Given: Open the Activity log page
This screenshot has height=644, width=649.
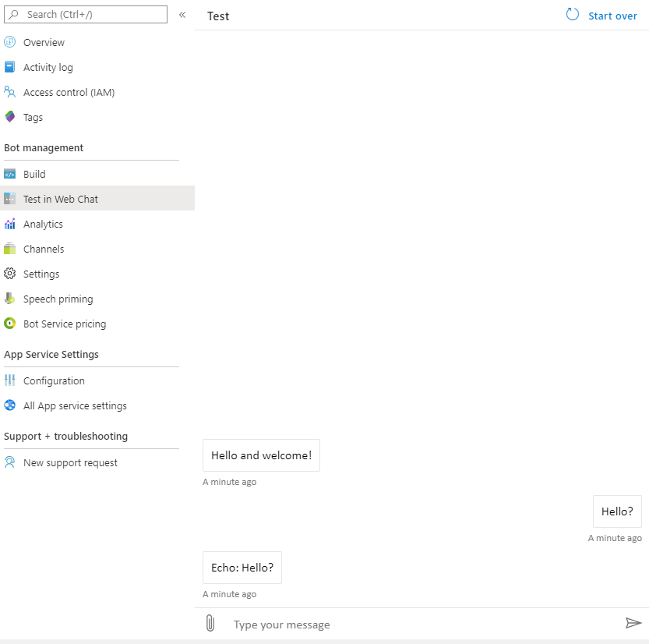Looking at the screenshot, I should [48, 68].
